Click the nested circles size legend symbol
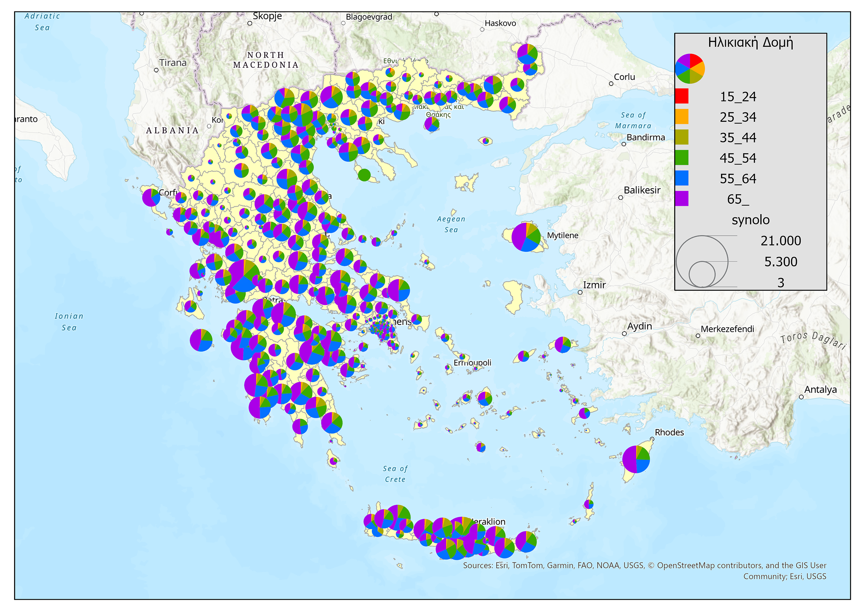Screen dimensions: 868x614 tap(702, 261)
